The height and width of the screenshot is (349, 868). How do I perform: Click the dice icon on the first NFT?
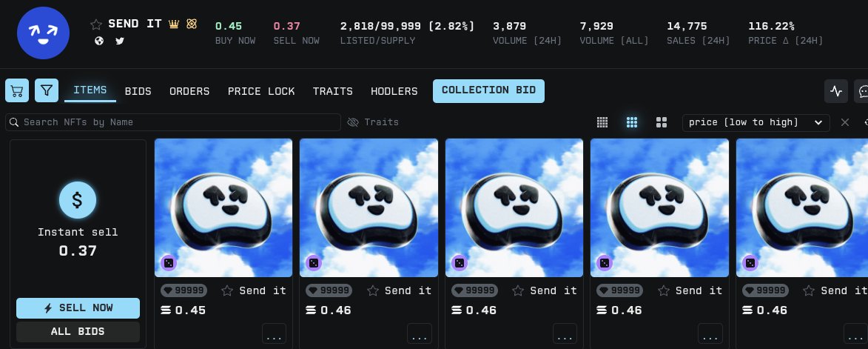pyautogui.click(x=169, y=262)
